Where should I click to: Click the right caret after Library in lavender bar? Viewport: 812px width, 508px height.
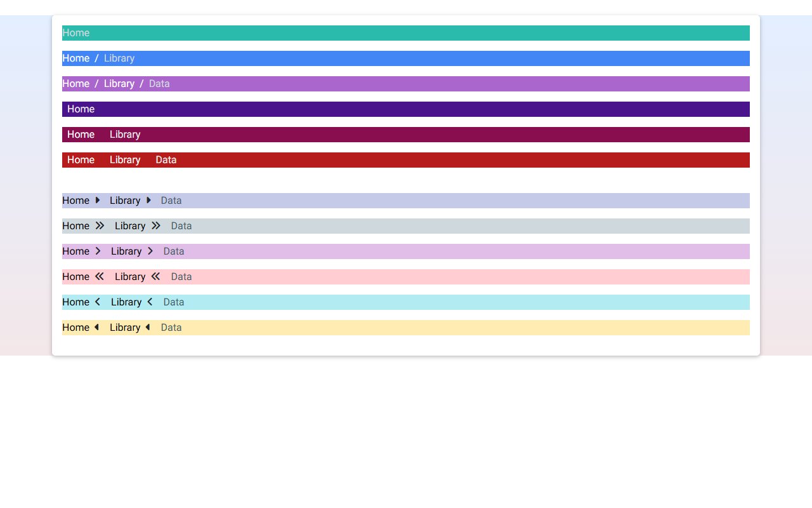(148, 200)
